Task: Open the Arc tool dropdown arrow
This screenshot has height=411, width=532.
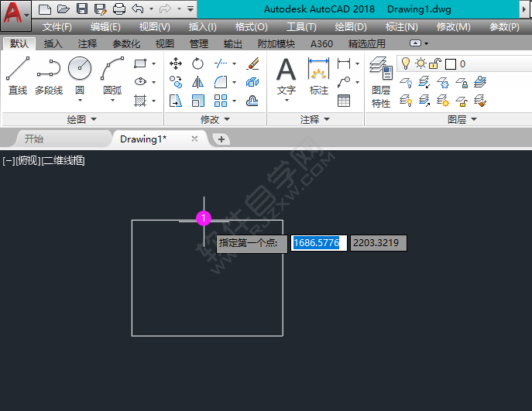Action: coord(112,101)
